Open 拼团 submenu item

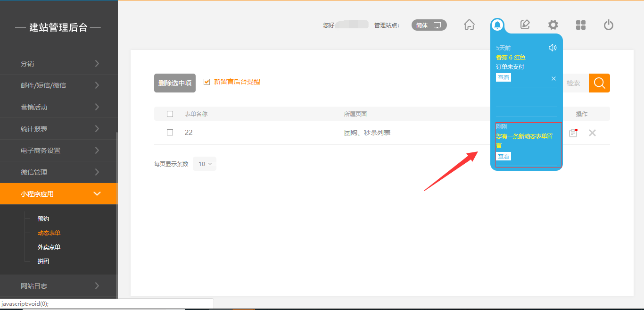click(43, 261)
